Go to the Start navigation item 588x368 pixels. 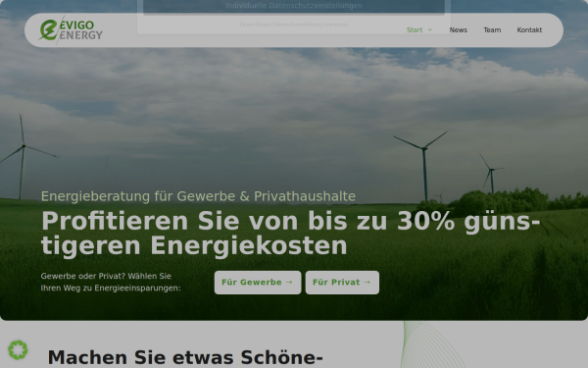point(415,30)
